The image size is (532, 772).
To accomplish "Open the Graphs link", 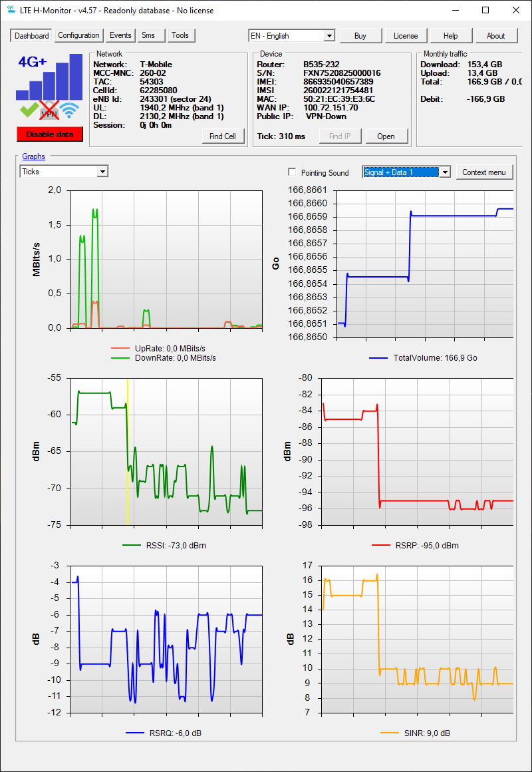I will click(x=33, y=156).
